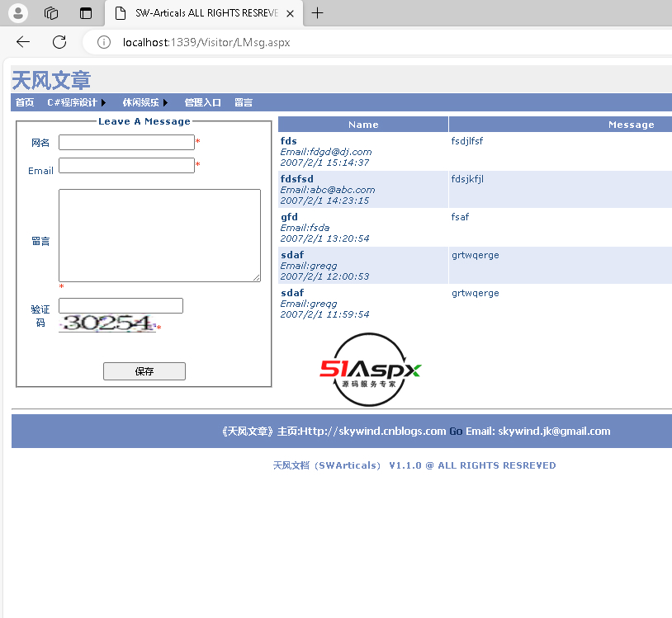Reload the current page
Screen dimensions: 672x618
click(59, 42)
